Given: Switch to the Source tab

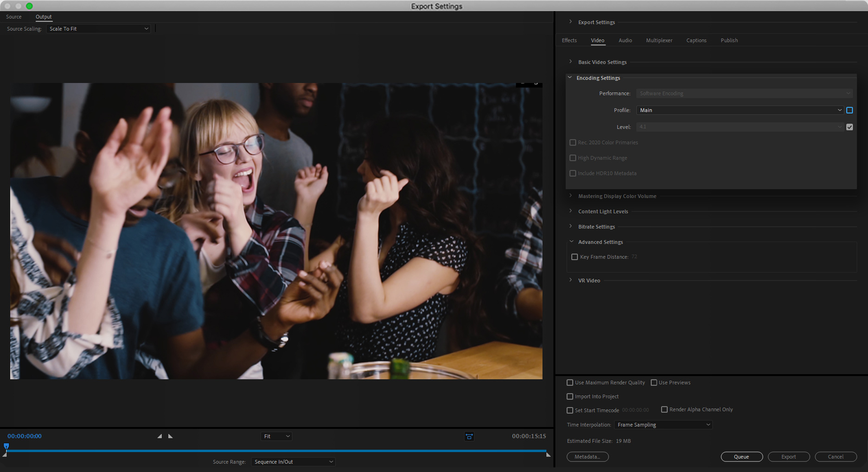Looking at the screenshot, I should 14,17.
